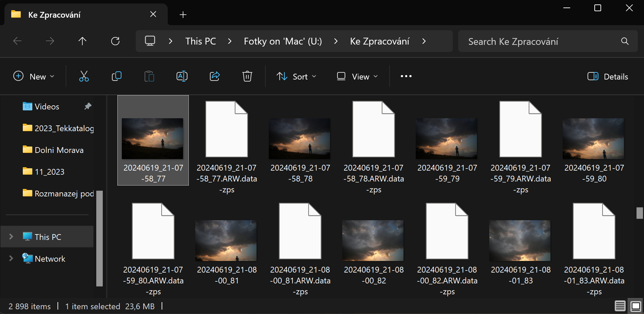This screenshot has height=314, width=644.
Task: Open the Sort dropdown
Action: point(296,76)
